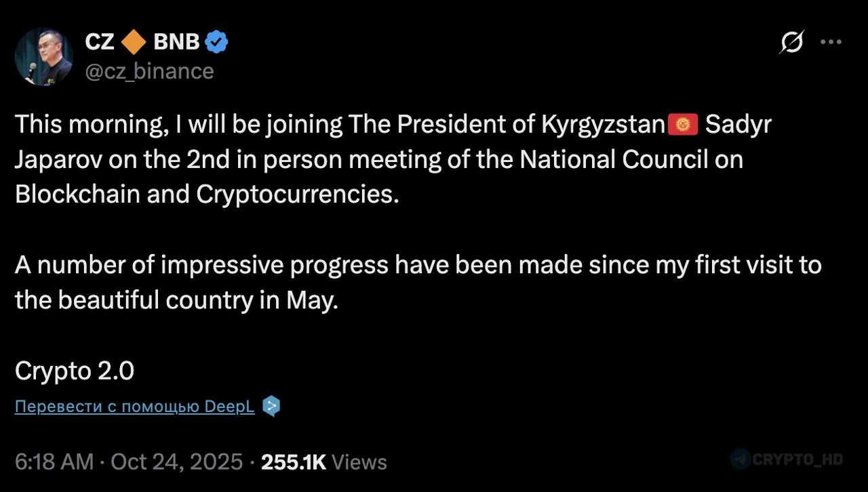
Task: Click the 6:18 AM timestamp
Action: [x=54, y=462]
